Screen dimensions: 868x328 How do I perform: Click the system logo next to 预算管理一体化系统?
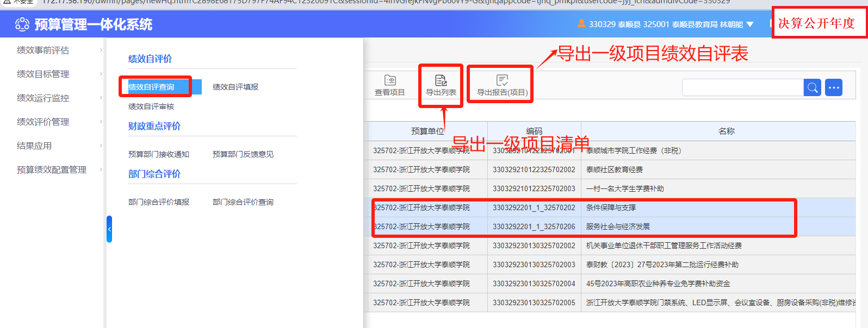(22, 24)
